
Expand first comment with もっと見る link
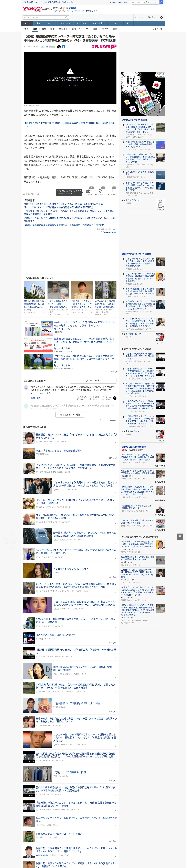[x=45, y=393]
